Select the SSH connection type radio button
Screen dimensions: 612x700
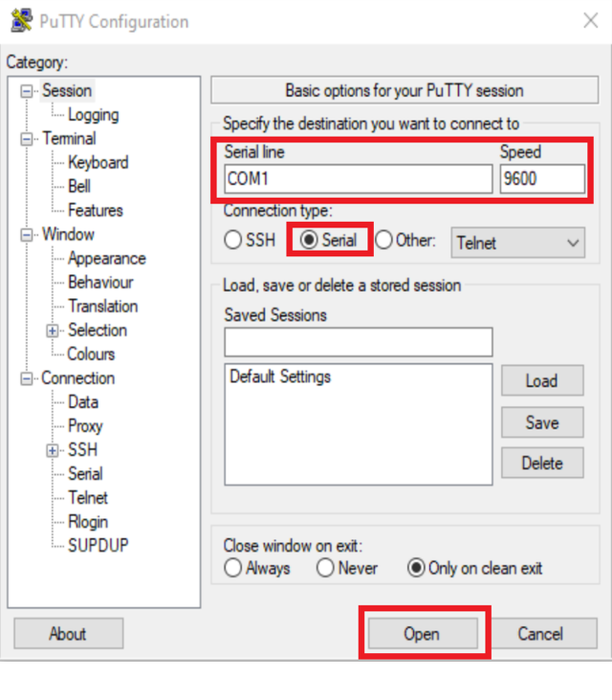(x=233, y=241)
